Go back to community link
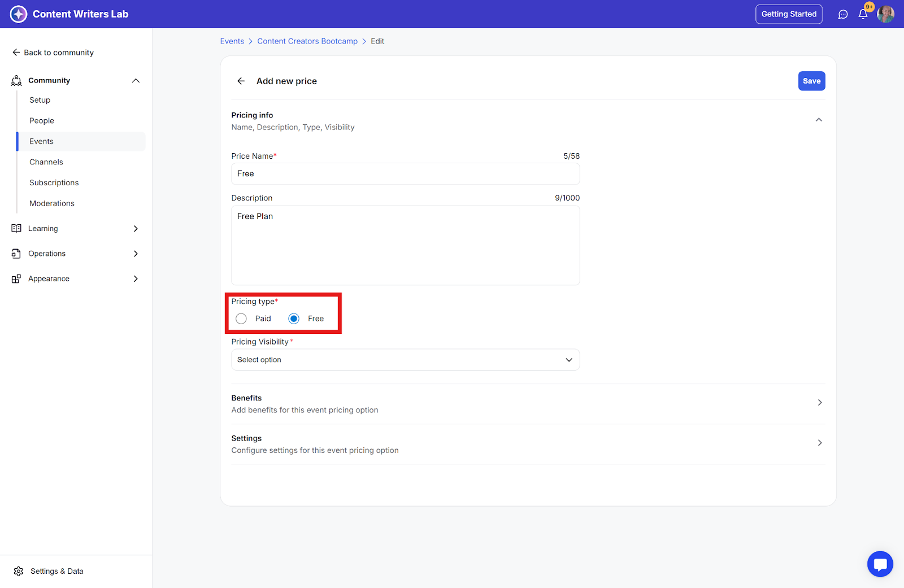The height and width of the screenshot is (588, 904). point(53,53)
